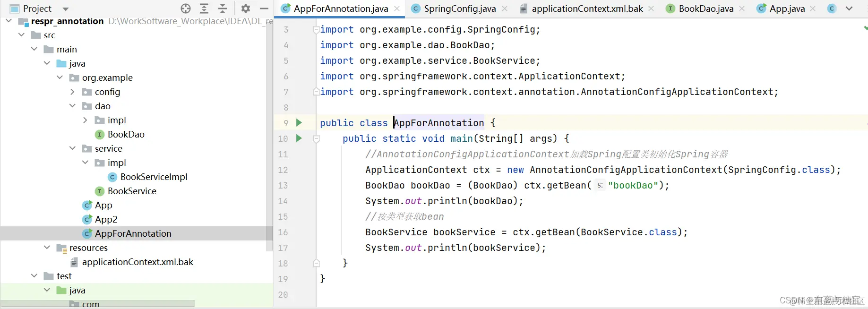
Task: Select App2 class in project tree
Action: tap(106, 219)
